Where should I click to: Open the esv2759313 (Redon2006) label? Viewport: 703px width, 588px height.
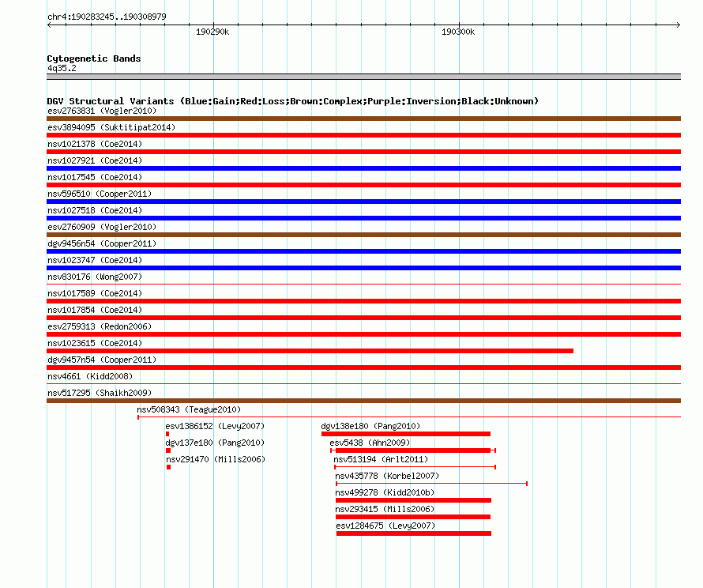click(x=100, y=326)
